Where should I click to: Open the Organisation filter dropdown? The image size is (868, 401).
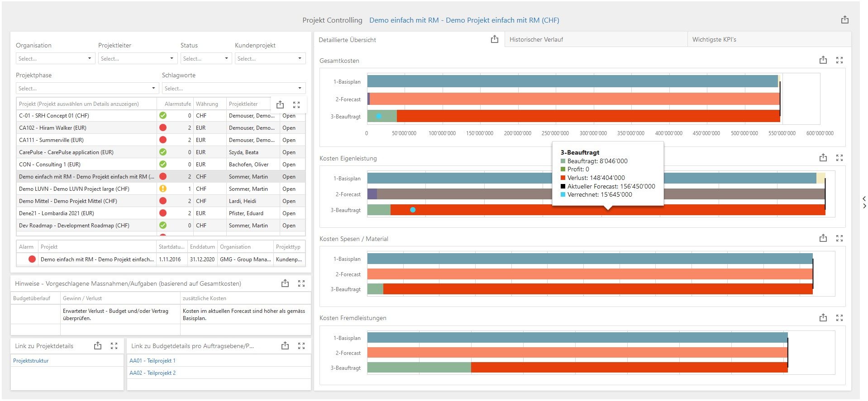coord(55,59)
